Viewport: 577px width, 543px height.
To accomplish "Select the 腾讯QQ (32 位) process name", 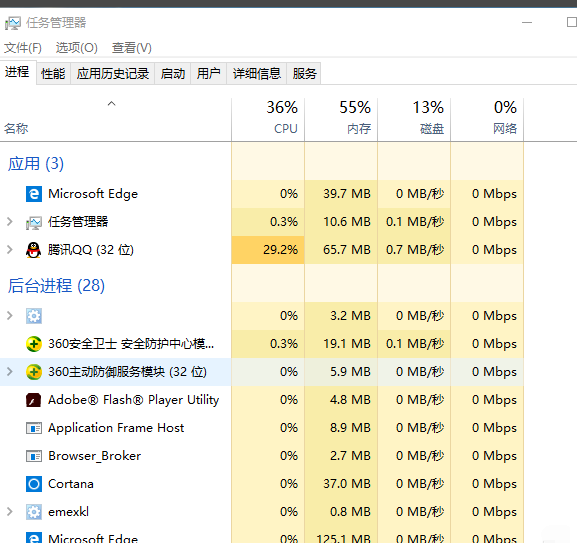I will coord(91,250).
